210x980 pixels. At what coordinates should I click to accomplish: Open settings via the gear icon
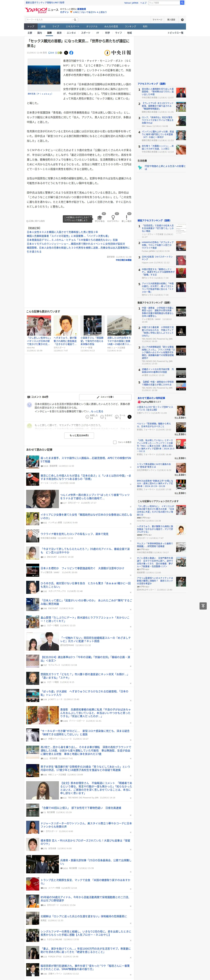pos(182,19)
